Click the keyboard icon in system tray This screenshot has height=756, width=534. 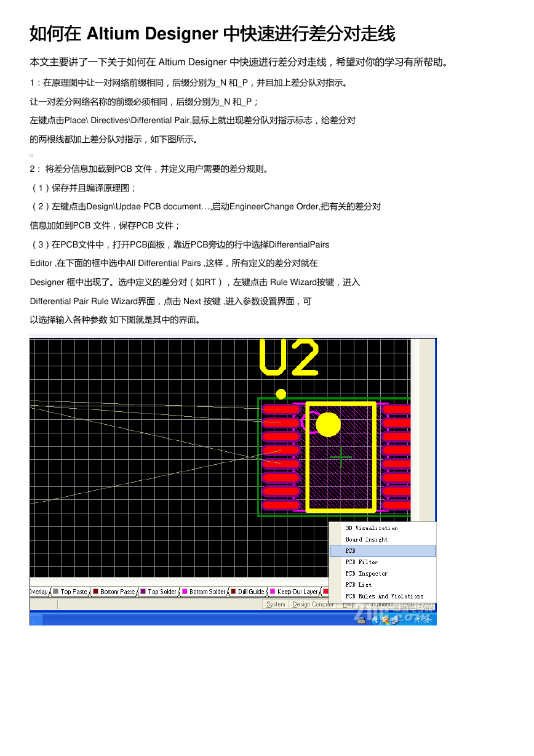coord(362,621)
